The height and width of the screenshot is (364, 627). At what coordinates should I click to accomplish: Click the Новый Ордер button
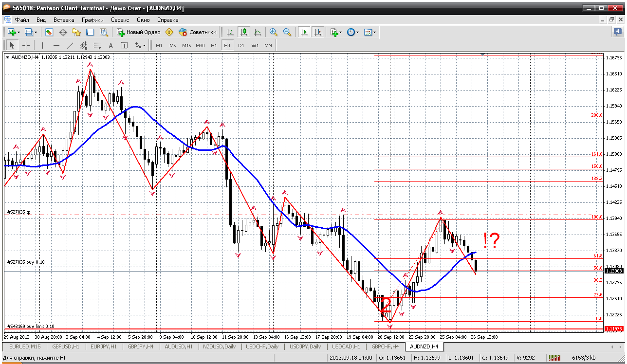click(138, 32)
